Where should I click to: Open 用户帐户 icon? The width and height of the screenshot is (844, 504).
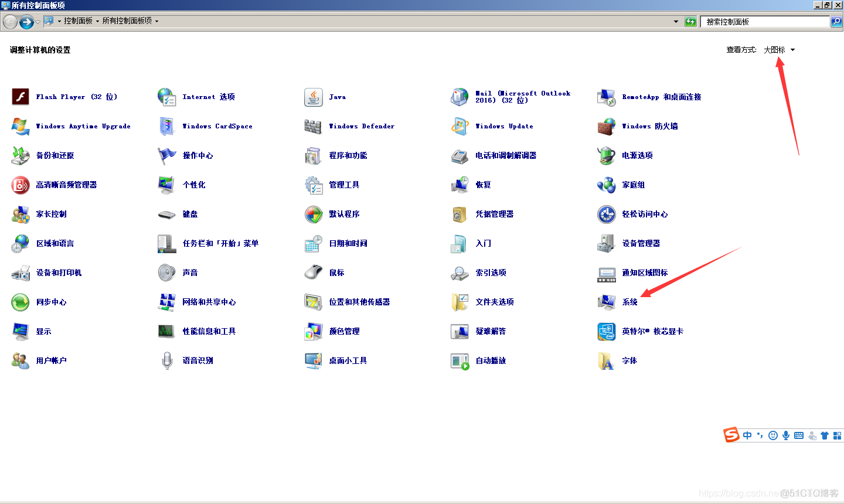21,360
